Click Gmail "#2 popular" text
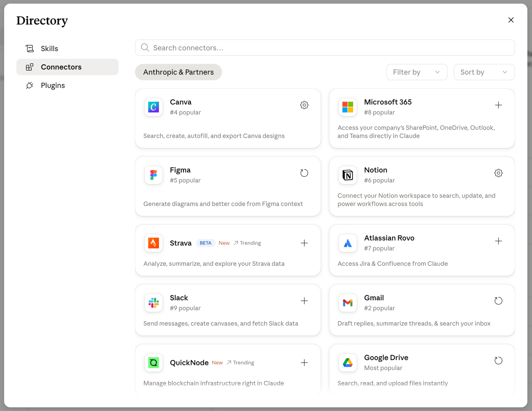This screenshot has width=532, height=411. (379, 308)
